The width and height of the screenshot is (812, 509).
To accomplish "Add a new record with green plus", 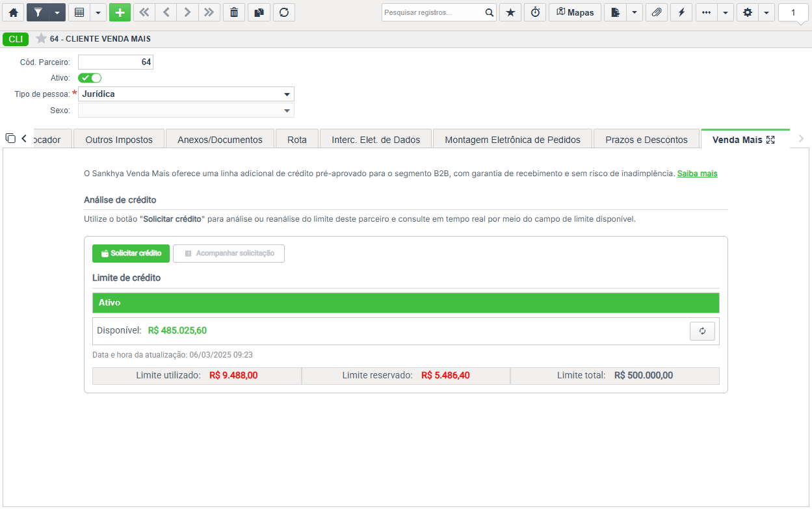I will [x=120, y=12].
